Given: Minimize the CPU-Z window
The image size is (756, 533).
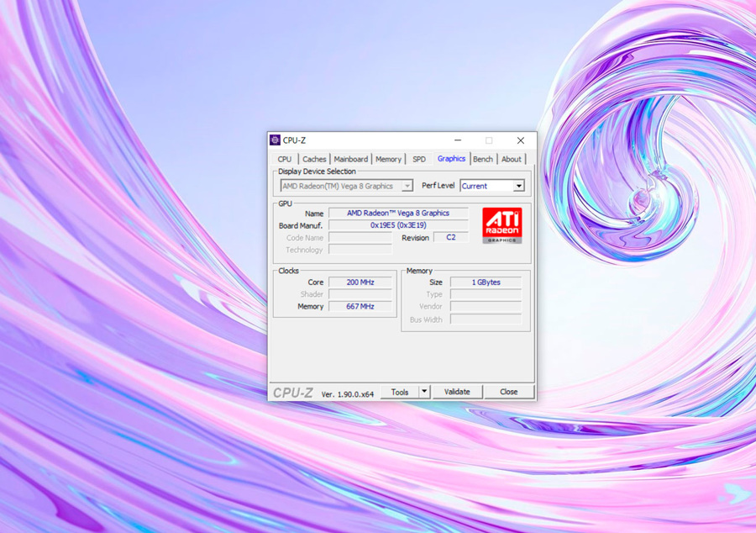Looking at the screenshot, I should click(458, 140).
